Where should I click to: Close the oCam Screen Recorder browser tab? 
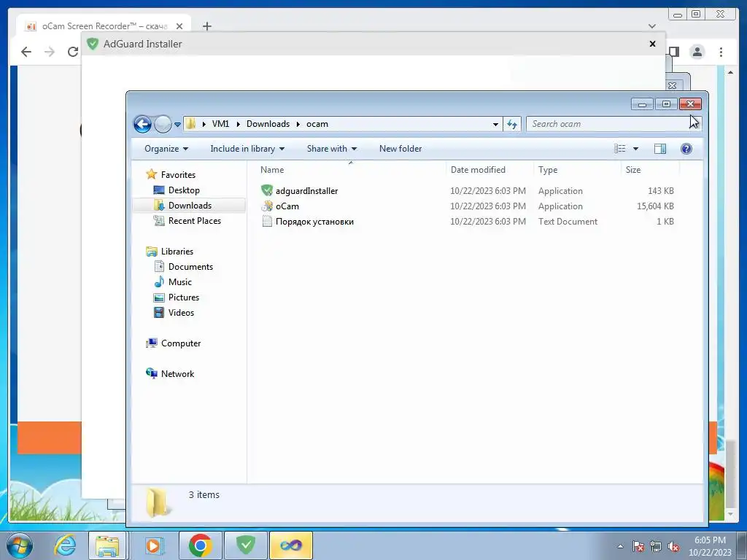click(x=179, y=26)
